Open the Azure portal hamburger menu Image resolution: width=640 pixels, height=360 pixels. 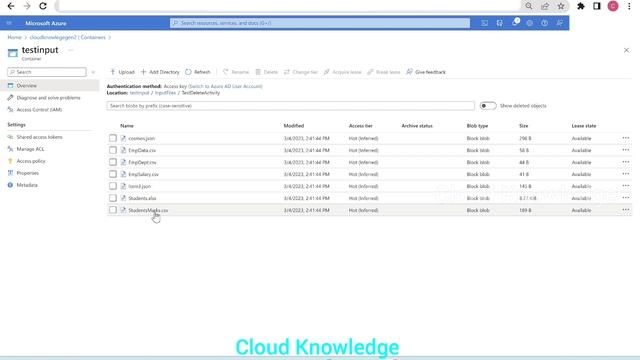click(x=9, y=23)
